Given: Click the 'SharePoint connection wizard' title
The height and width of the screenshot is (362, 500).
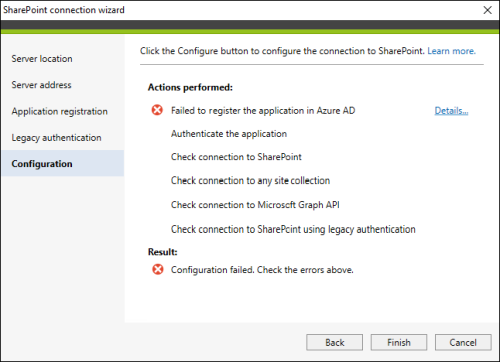Looking at the screenshot, I should pos(64,10).
